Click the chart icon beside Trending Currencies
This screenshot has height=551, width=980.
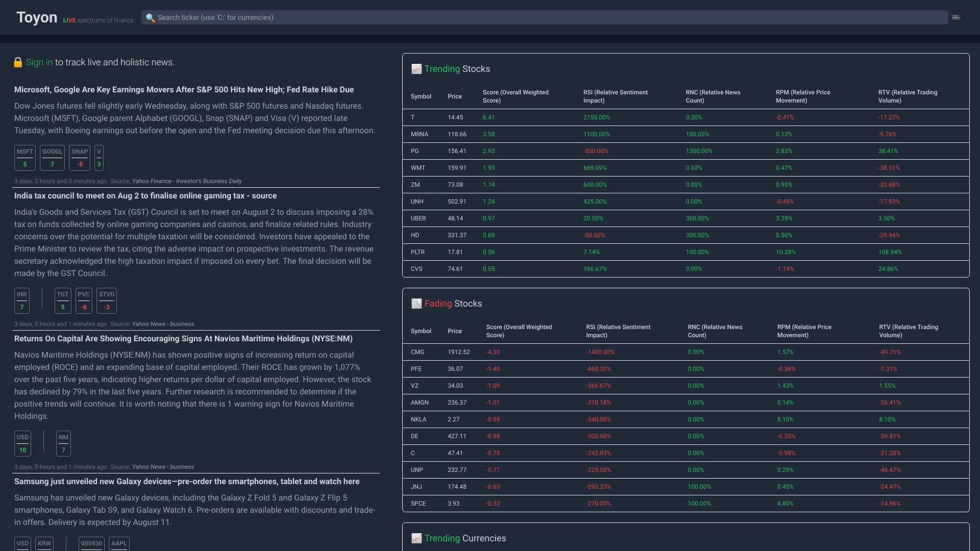tap(416, 538)
